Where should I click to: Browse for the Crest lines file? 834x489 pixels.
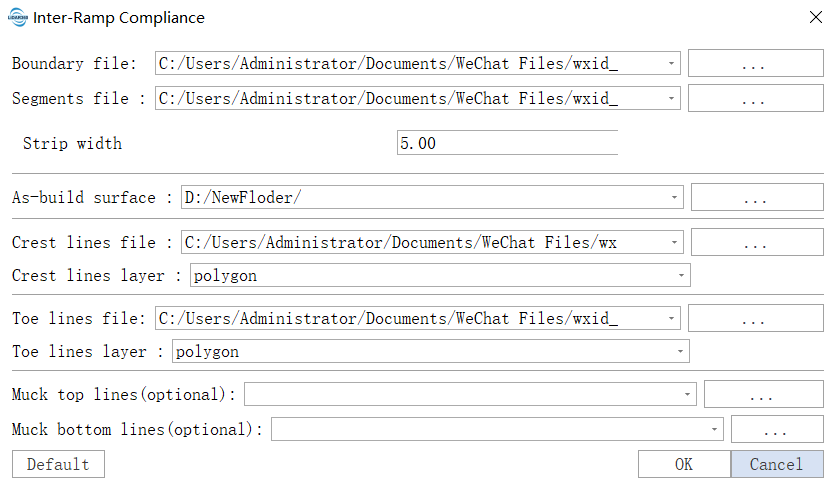click(757, 243)
